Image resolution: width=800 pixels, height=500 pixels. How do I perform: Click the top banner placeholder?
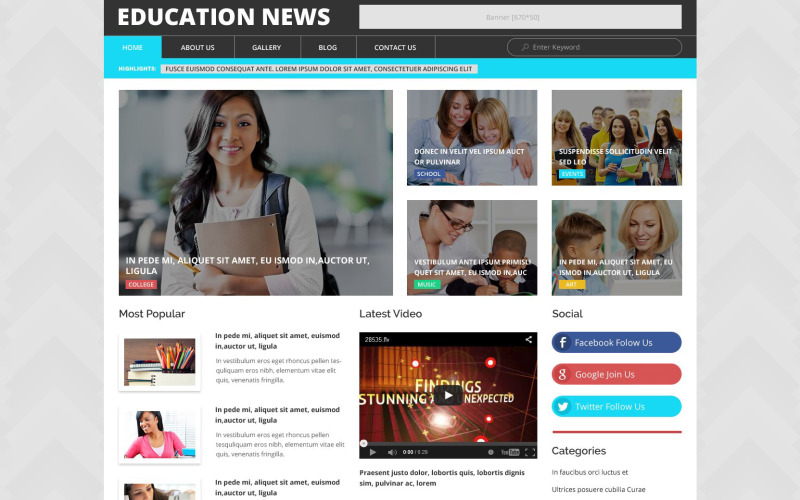[x=520, y=17]
